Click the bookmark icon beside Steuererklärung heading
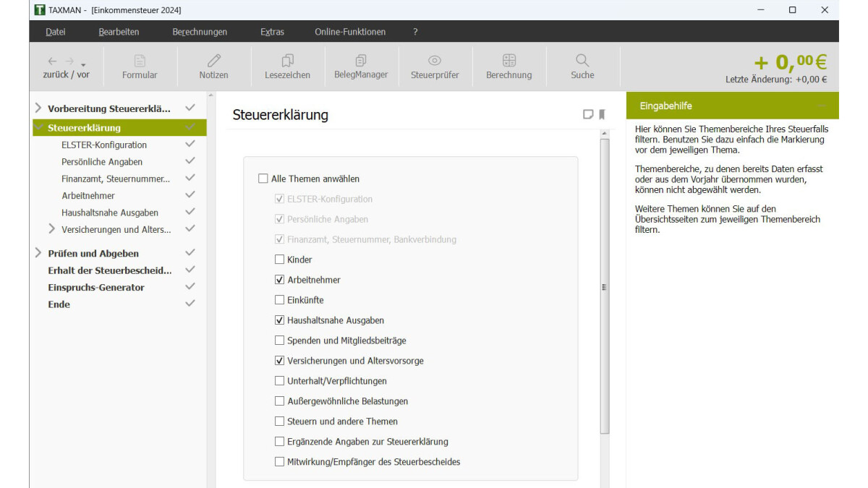 602,114
